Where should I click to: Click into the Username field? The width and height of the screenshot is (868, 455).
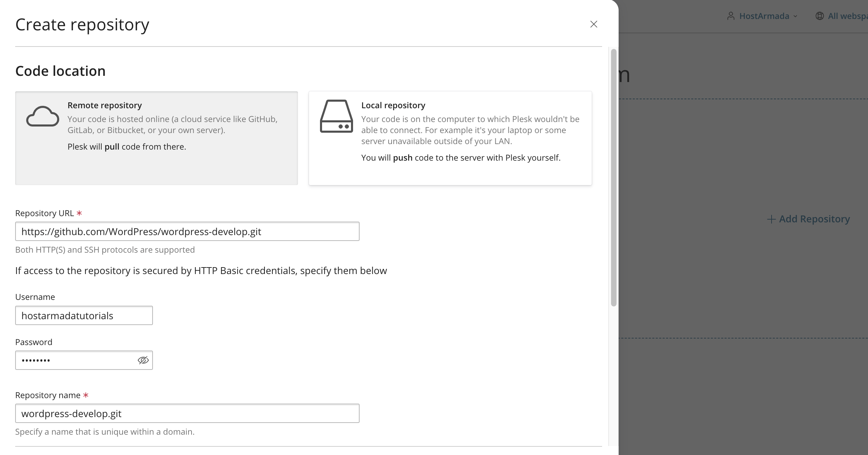(x=84, y=315)
